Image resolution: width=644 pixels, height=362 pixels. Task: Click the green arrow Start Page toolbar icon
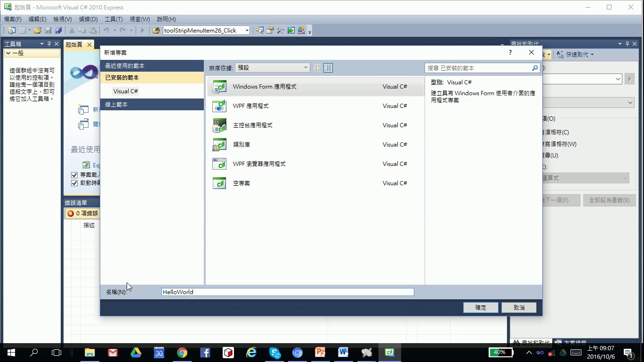[291, 30]
